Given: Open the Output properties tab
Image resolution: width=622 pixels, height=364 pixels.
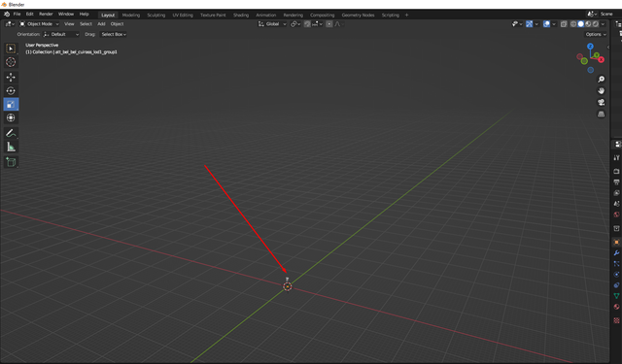Looking at the screenshot, I should pos(616,182).
